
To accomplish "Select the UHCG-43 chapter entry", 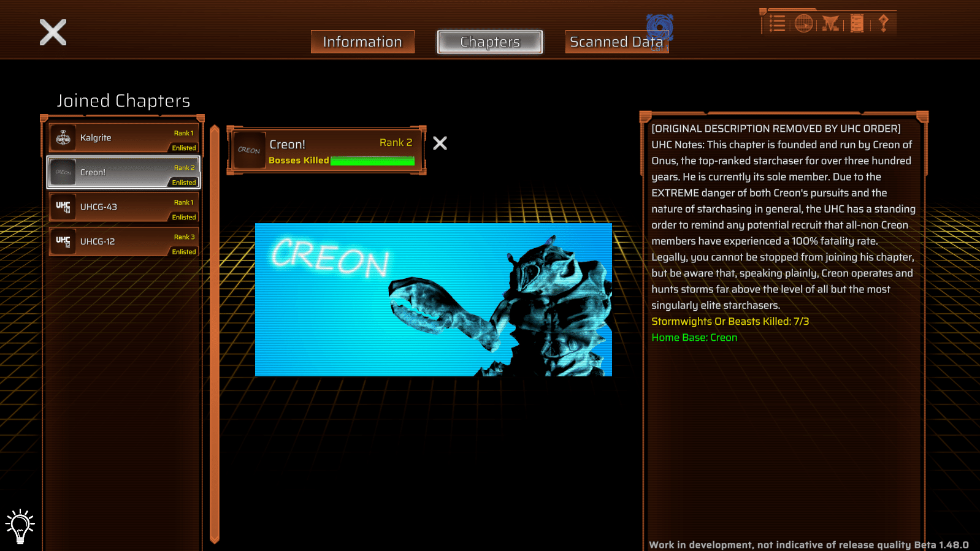I will pyautogui.click(x=124, y=207).
